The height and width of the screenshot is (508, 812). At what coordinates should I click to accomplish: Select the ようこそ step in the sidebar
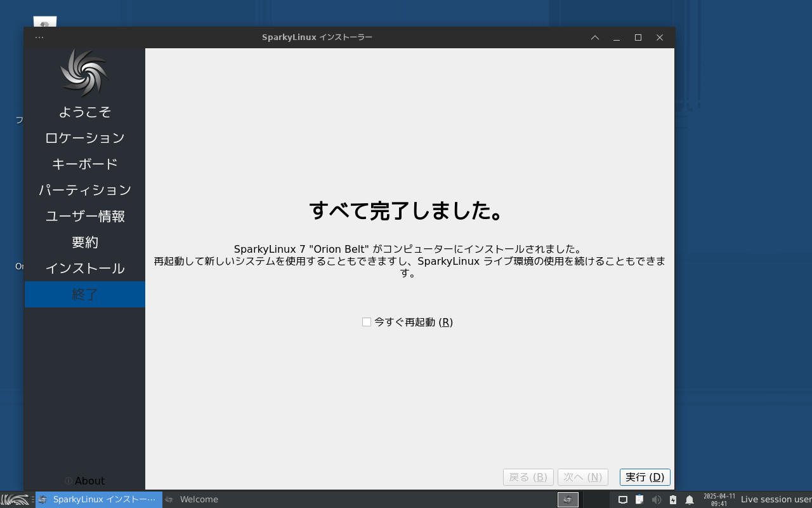[85, 112]
